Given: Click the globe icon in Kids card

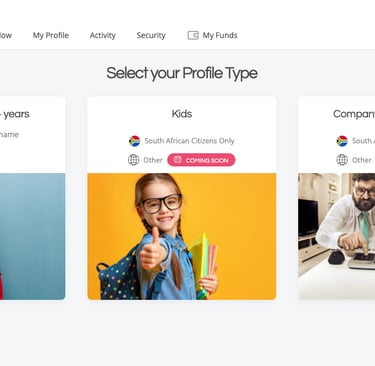Looking at the screenshot, I should point(134,160).
